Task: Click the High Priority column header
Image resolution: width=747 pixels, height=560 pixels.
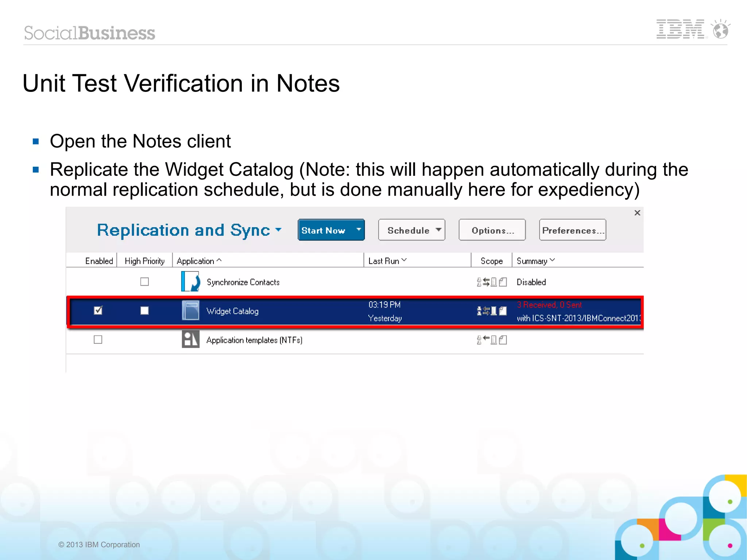Action: 144,261
